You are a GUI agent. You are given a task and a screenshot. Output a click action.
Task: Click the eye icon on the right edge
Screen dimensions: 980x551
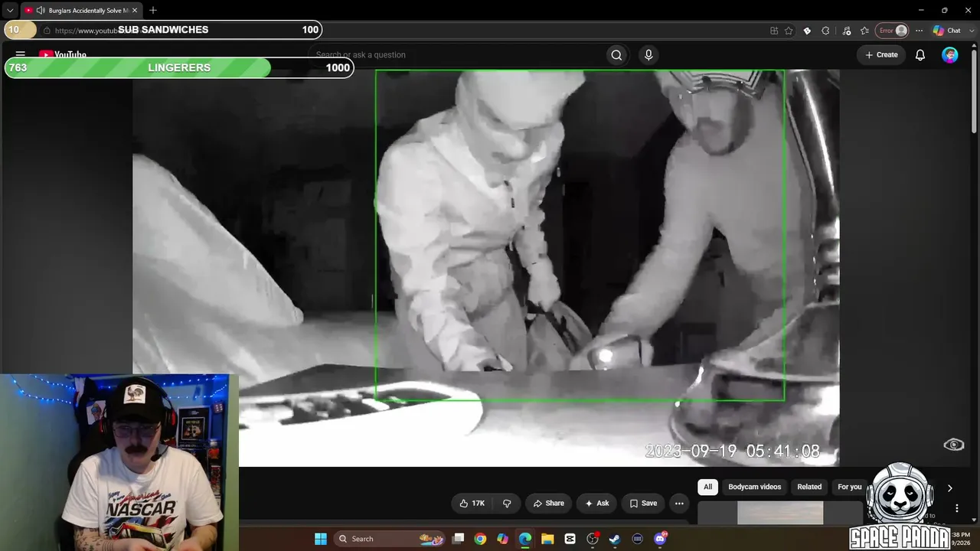coord(954,445)
